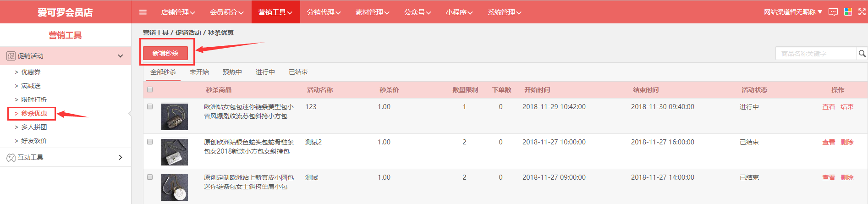Tick the checkbox for activity 123
Viewport: 868px width, 204px height.
click(x=150, y=106)
